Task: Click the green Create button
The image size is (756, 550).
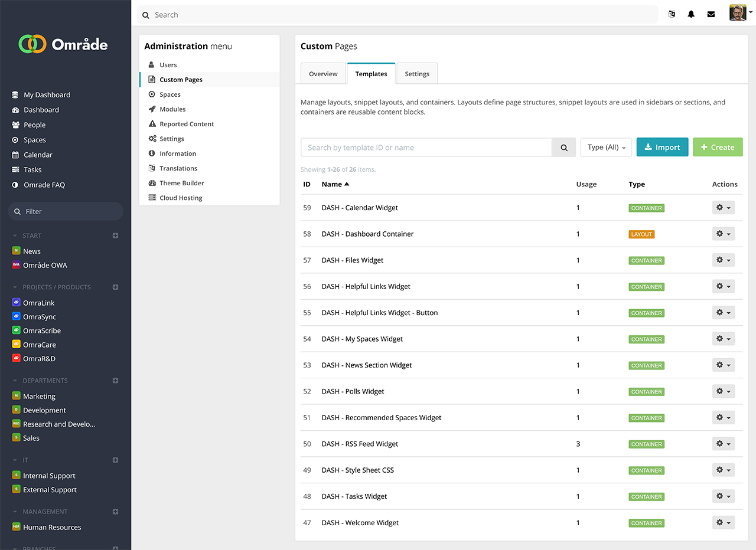Action: point(717,148)
